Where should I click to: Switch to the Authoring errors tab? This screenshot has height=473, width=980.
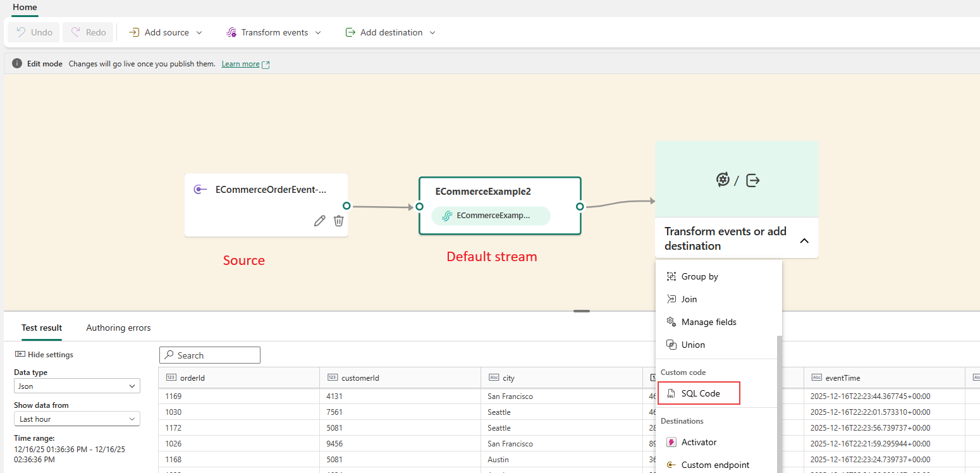click(x=118, y=328)
